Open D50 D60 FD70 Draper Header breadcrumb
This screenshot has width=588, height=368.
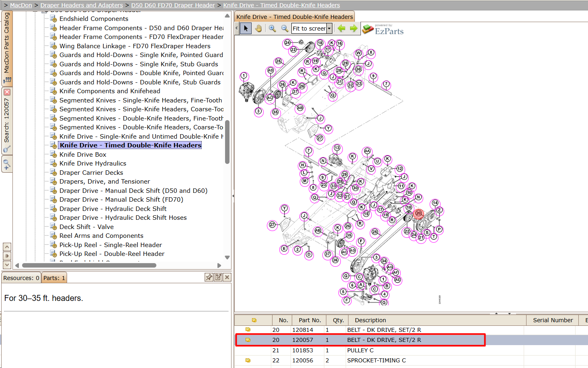[173, 5]
